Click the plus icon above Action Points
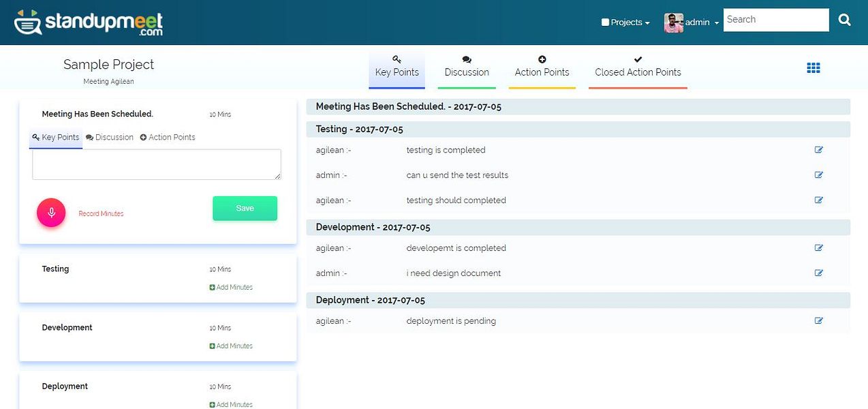The width and height of the screenshot is (868, 409). pyautogui.click(x=542, y=60)
